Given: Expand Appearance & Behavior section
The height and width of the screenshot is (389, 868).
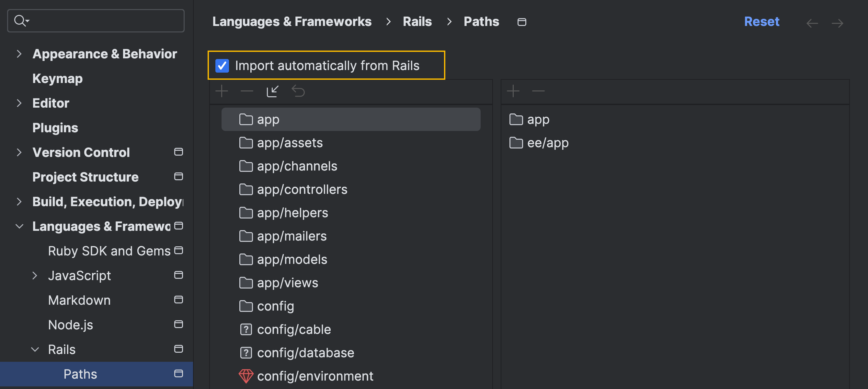Looking at the screenshot, I should 19,54.
